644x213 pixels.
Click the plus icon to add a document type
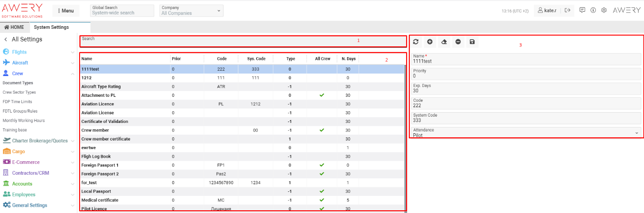tap(429, 42)
